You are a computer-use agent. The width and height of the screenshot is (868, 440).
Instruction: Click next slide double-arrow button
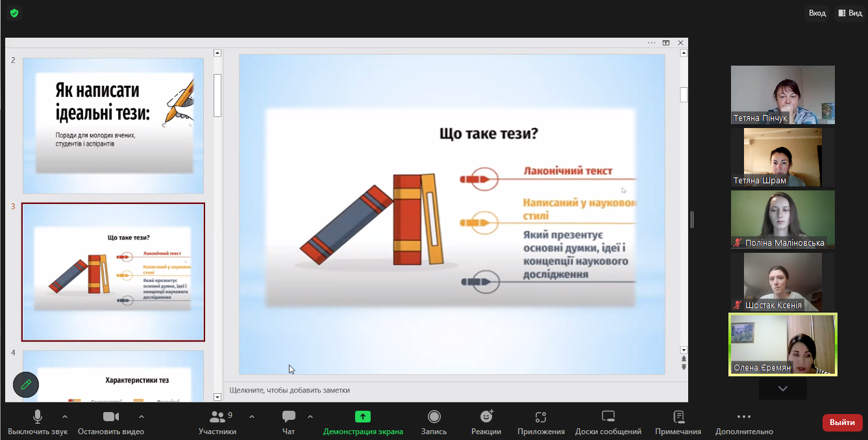point(684,367)
